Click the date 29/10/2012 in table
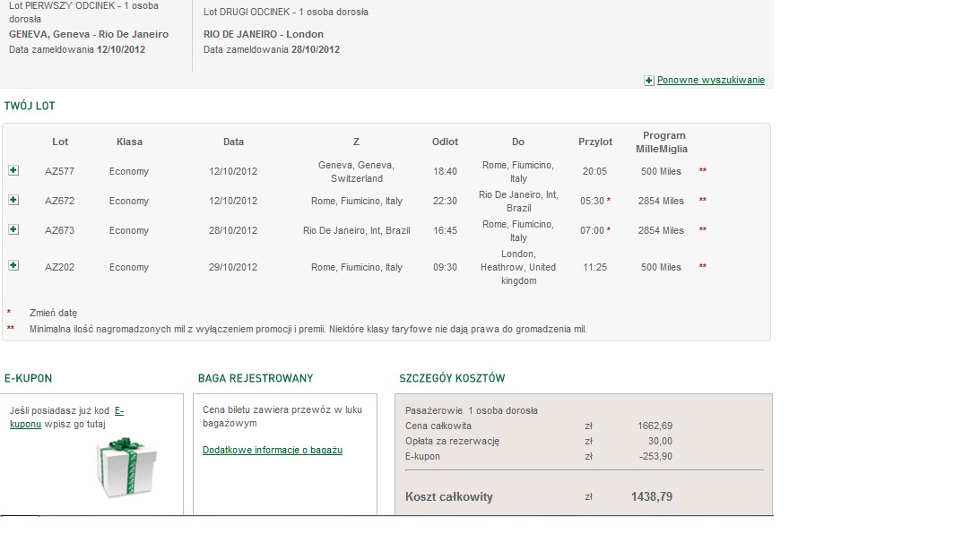 [x=233, y=267]
